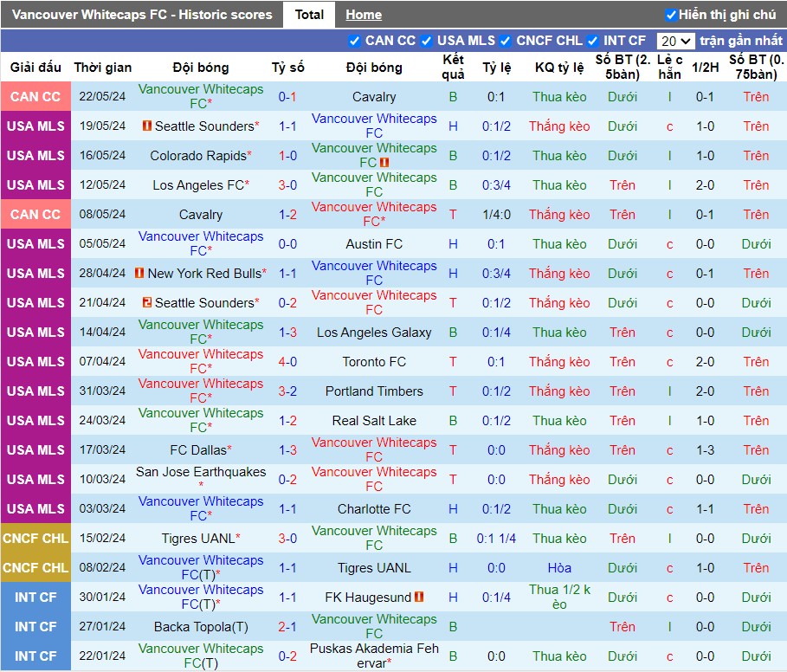Click the 3-2 score against Portland Timbers

287,391
